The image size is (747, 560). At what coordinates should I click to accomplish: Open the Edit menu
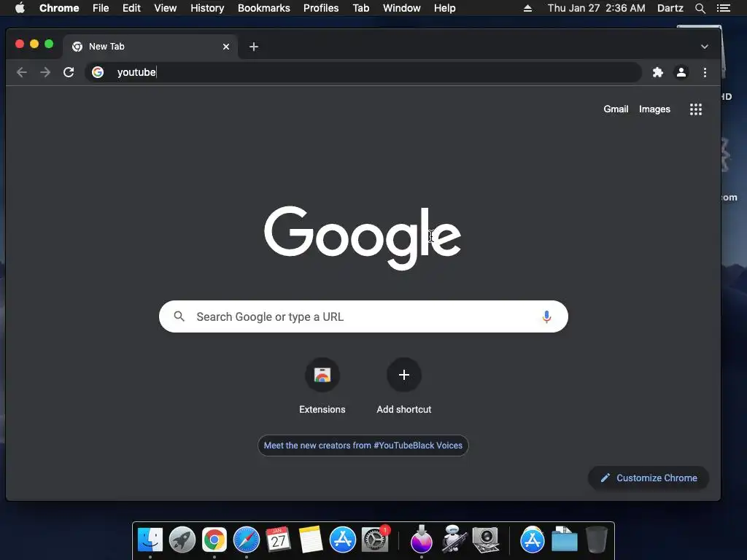point(131,8)
